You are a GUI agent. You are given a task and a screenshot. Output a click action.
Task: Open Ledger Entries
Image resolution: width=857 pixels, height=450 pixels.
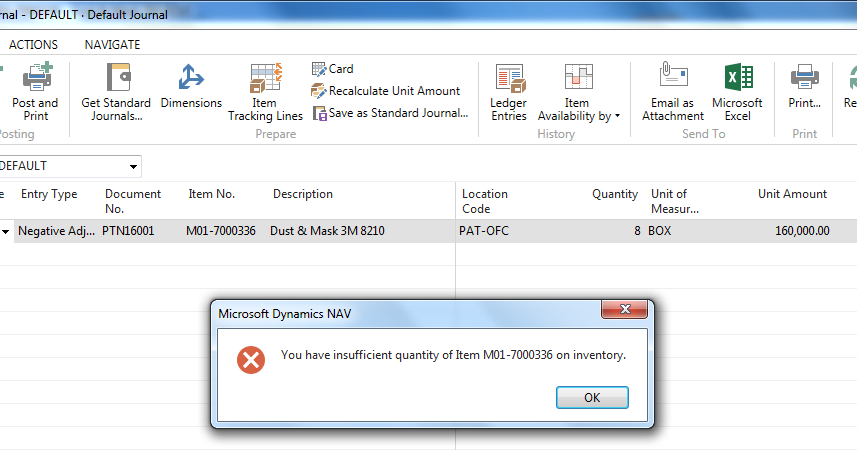[x=509, y=92]
